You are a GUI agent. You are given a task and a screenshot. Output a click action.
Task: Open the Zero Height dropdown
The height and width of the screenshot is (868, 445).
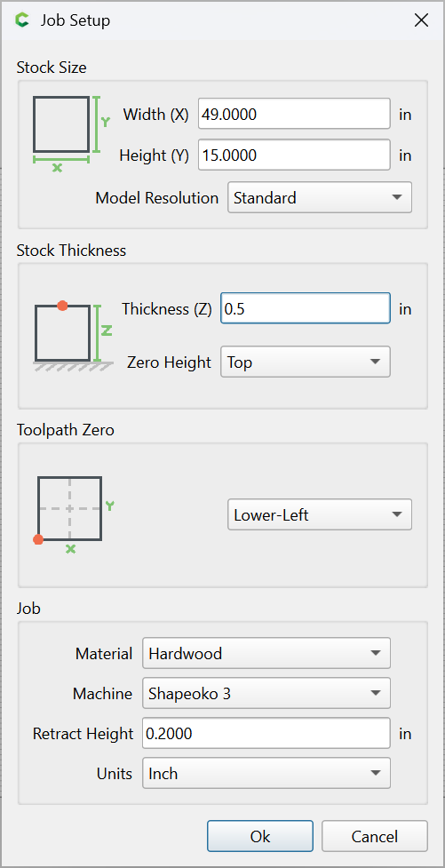pos(306,362)
